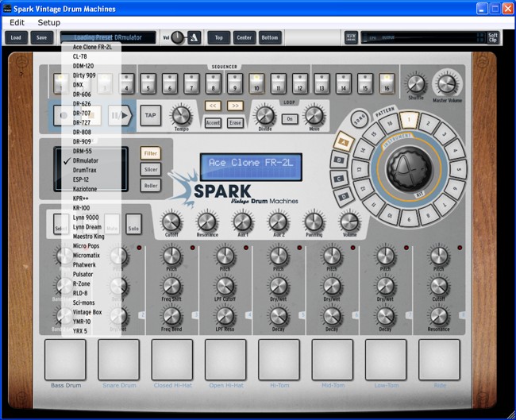Shift pattern right with >> button

[x=235, y=106]
